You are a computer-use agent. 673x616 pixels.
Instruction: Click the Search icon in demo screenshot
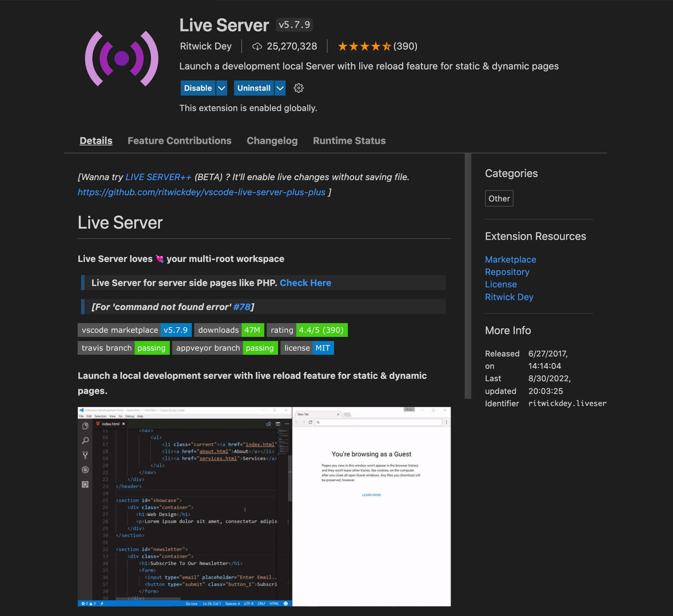coord(85,441)
